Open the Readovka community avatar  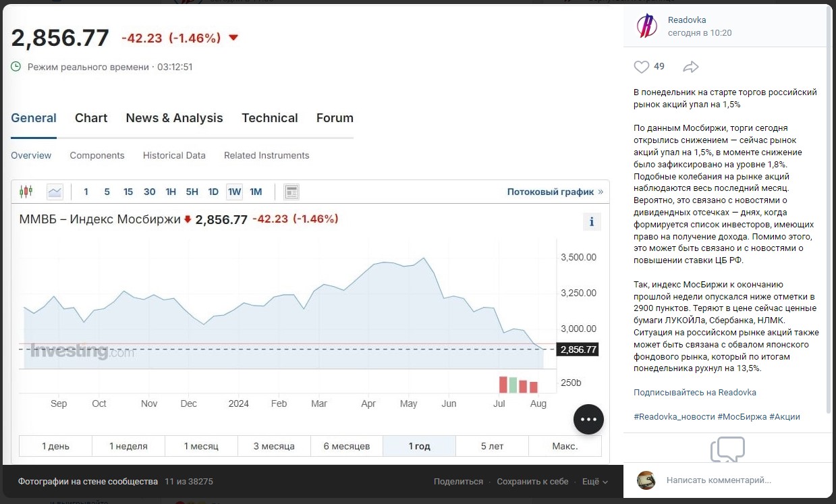click(x=647, y=26)
